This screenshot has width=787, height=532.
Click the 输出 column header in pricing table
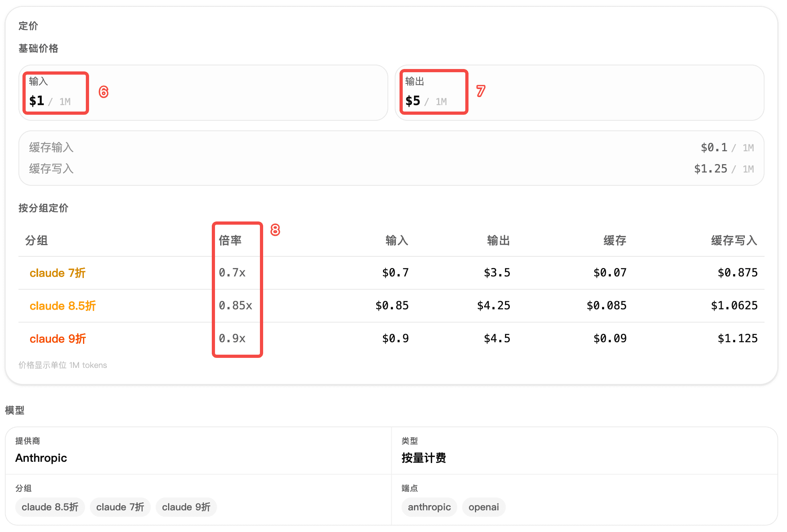pos(499,241)
